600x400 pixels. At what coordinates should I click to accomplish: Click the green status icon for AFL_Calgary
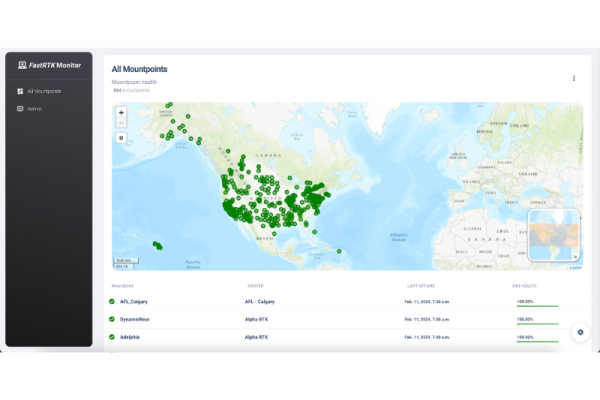click(x=112, y=302)
